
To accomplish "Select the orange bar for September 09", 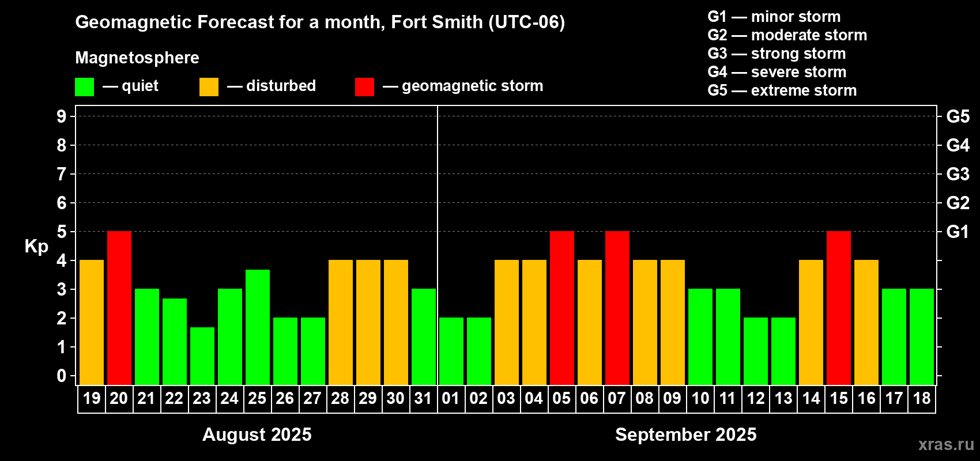I will click(x=673, y=323).
